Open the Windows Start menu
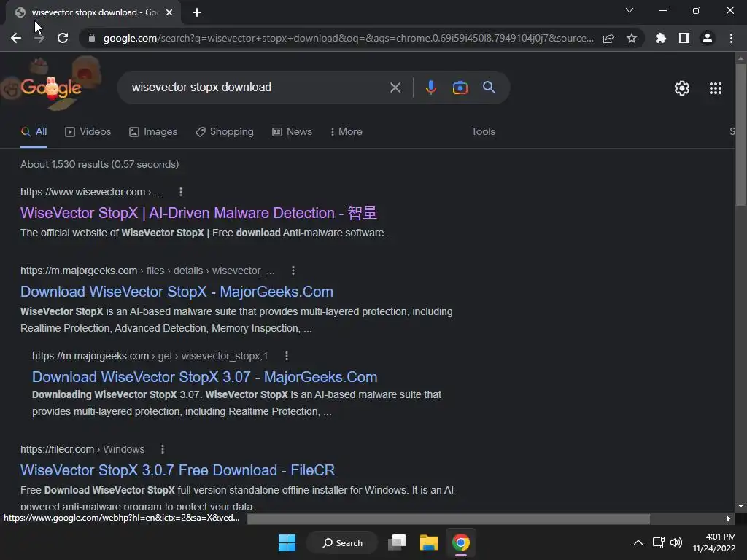This screenshot has width=747, height=560. tap(287, 542)
